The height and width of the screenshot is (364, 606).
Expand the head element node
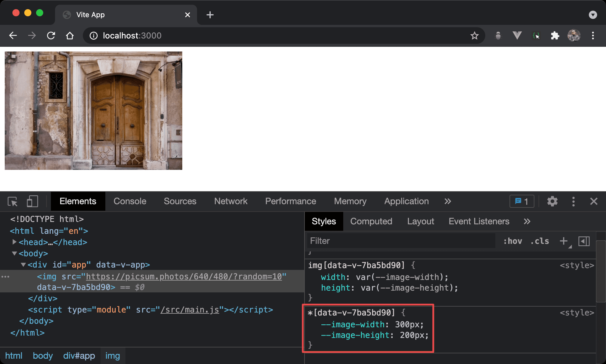14,242
